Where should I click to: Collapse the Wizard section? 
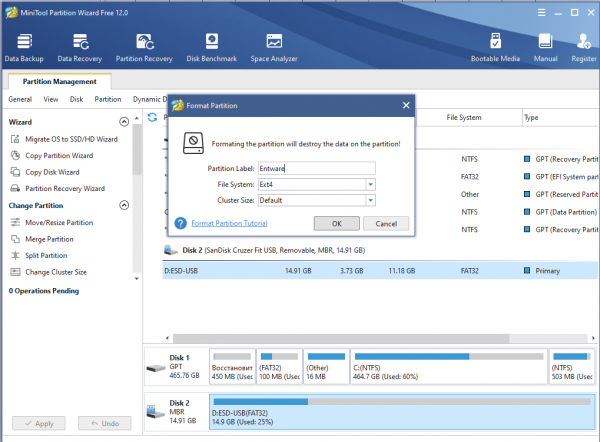(x=124, y=122)
